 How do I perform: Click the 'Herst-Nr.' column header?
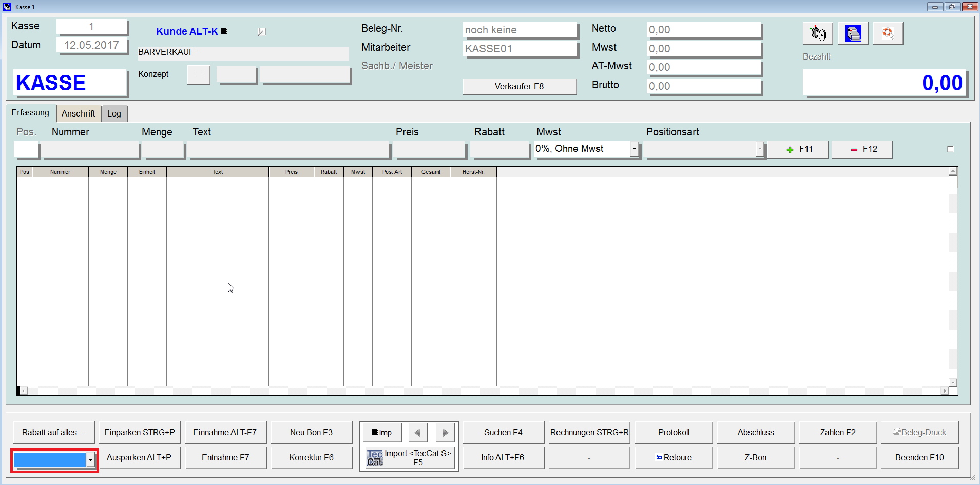[x=473, y=172]
